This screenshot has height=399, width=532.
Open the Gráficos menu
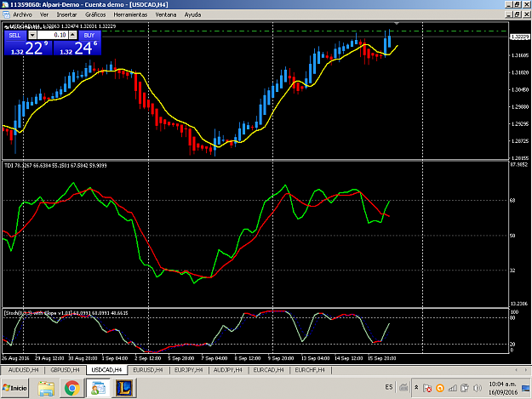pos(95,14)
